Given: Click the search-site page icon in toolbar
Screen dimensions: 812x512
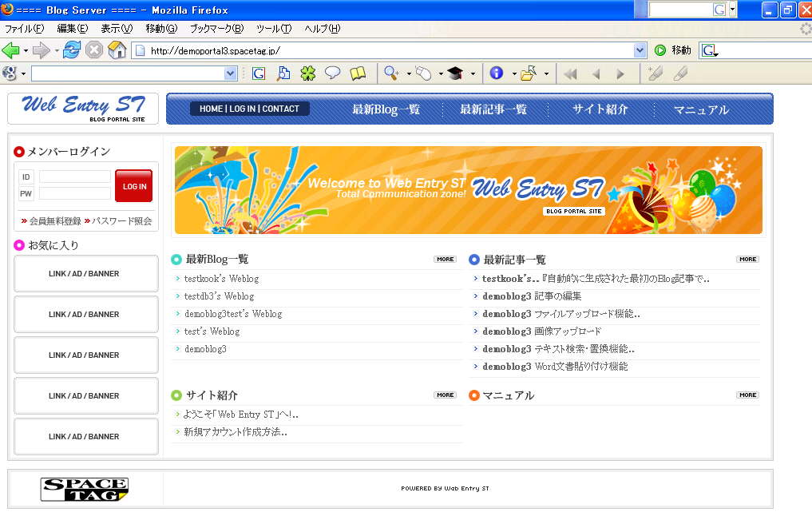Looking at the screenshot, I should coord(283,73).
